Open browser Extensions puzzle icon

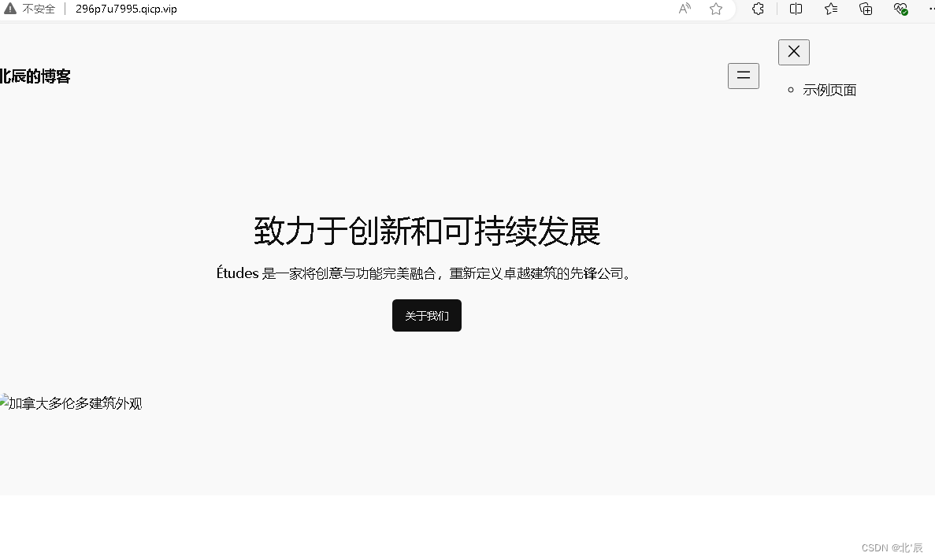[x=758, y=9]
